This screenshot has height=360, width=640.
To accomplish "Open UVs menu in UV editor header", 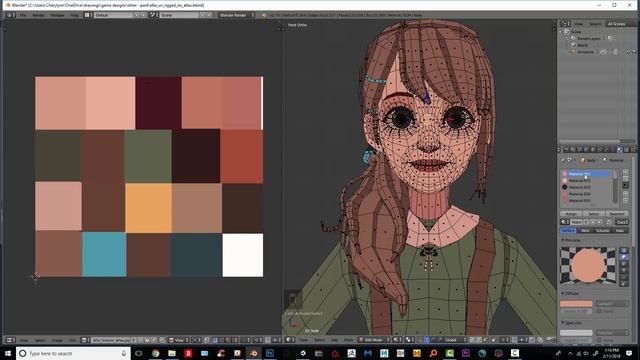I will (72, 340).
